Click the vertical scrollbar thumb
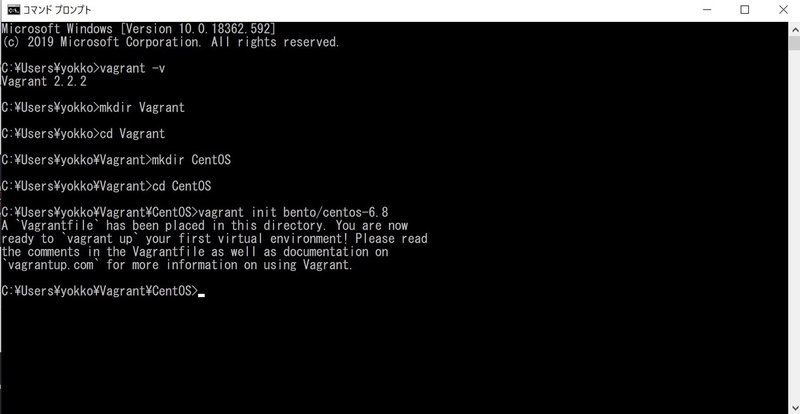This screenshot has width=800, height=414. 794,44
